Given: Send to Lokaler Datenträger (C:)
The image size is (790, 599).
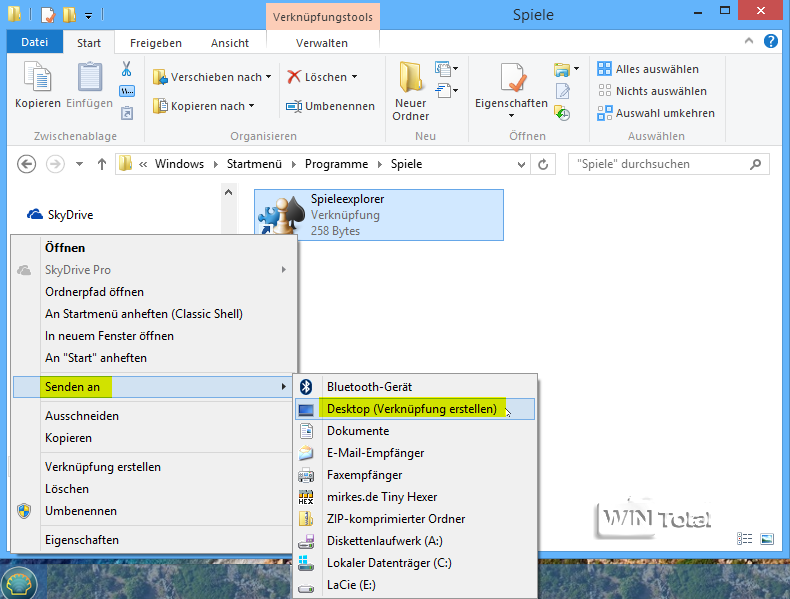Looking at the screenshot, I should 415,563.
